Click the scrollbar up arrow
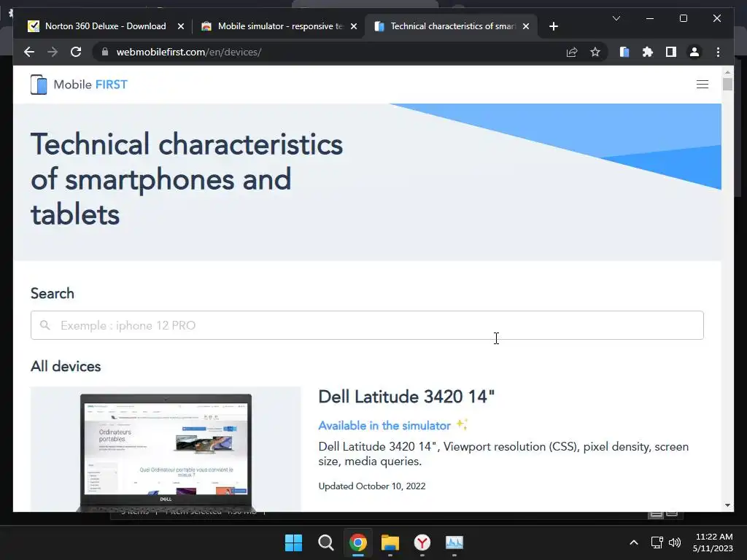 727,72
